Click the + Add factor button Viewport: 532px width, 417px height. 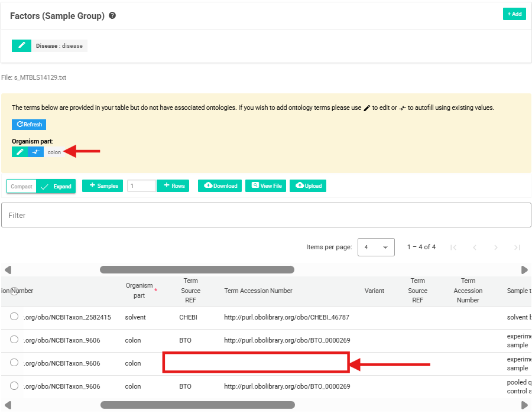[x=514, y=14]
